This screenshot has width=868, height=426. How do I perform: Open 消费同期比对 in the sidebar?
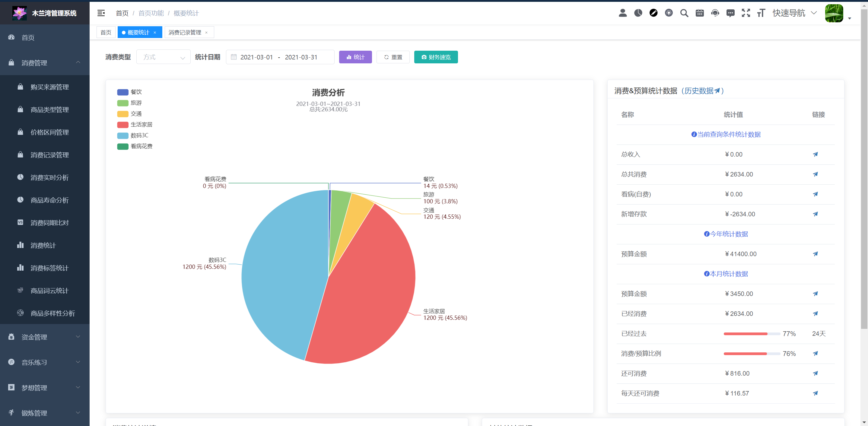coord(45,222)
